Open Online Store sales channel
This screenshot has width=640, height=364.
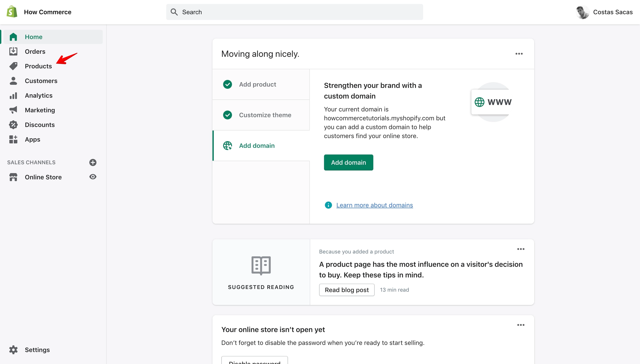point(43,177)
